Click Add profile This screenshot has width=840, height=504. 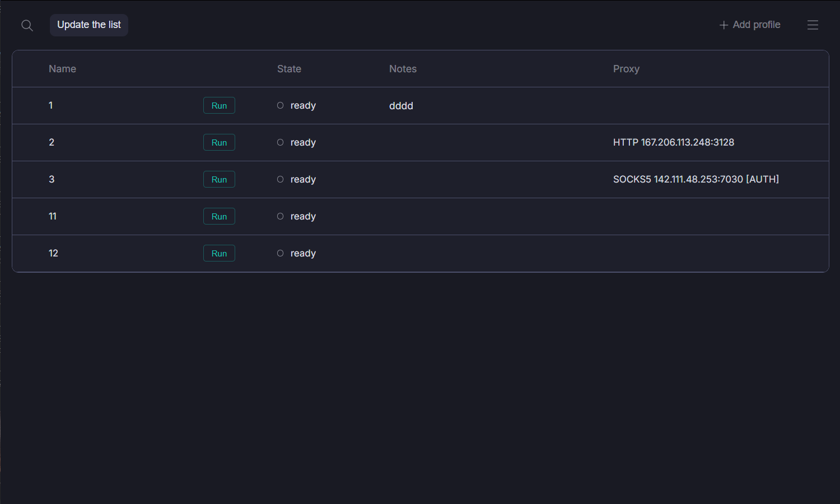coord(749,25)
